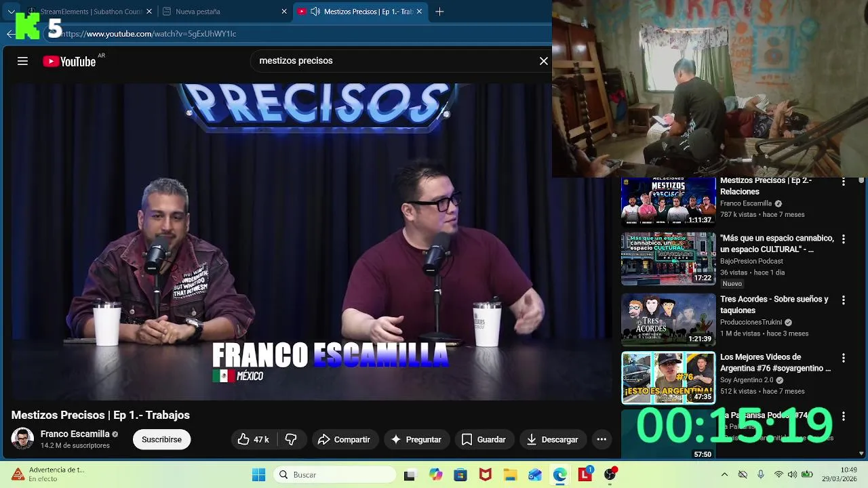Open the Mestizos Precisos Ep 2 thumbnail
This screenshot has height=488, width=868.
pyautogui.click(x=669, y=201)
